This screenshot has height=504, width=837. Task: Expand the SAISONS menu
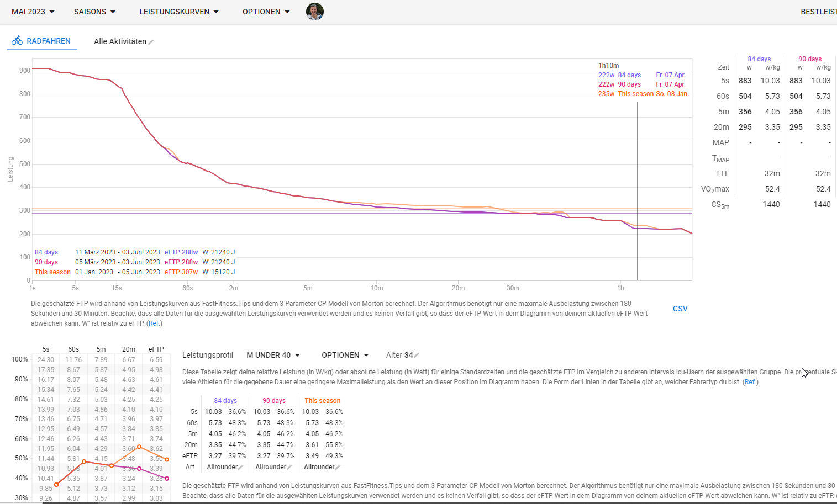(x=94, y=12)
